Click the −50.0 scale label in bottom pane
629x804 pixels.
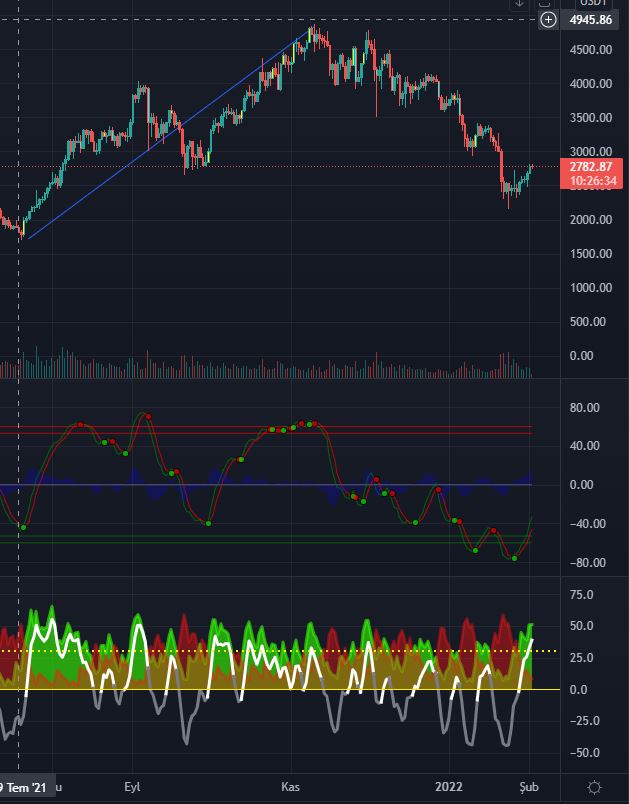[x=584, y=753]
